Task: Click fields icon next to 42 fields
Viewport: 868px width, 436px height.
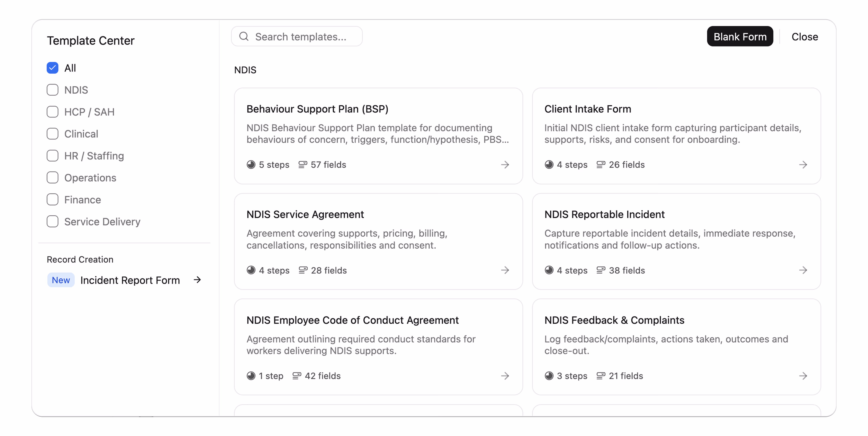Action: pos(297,376)
